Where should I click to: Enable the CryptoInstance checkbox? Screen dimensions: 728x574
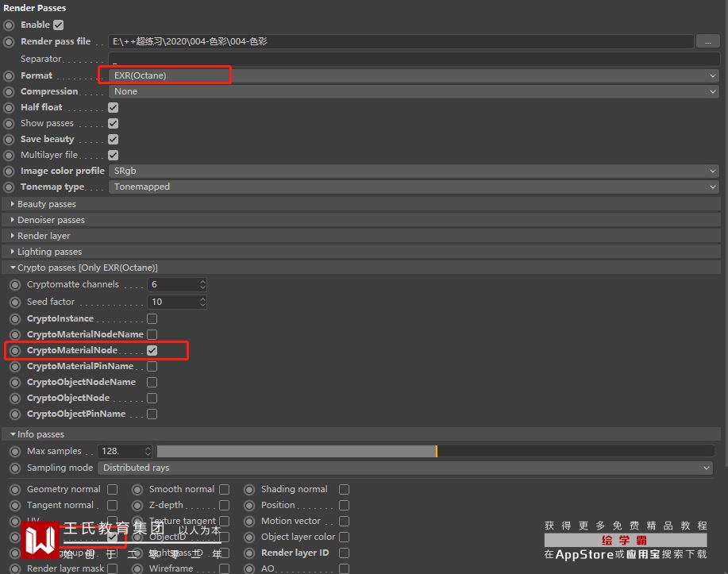(x=152, y=319)
